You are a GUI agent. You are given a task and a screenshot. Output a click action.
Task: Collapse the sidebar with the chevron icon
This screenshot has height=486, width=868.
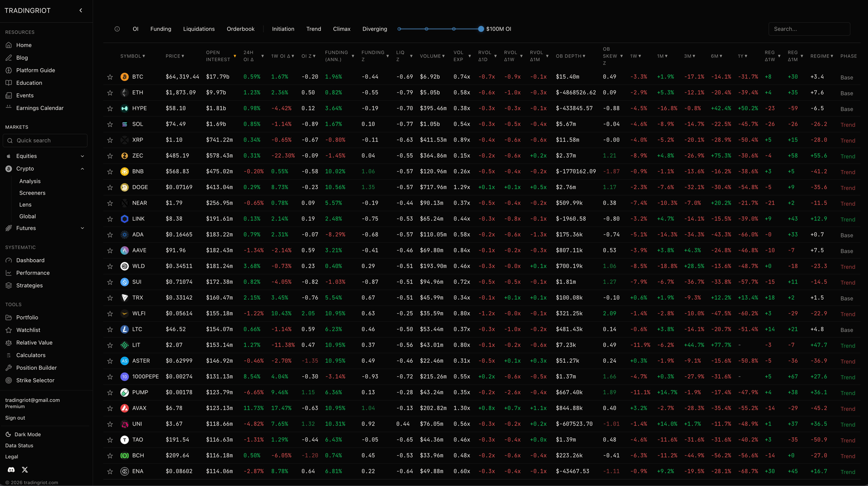(81, 10)
